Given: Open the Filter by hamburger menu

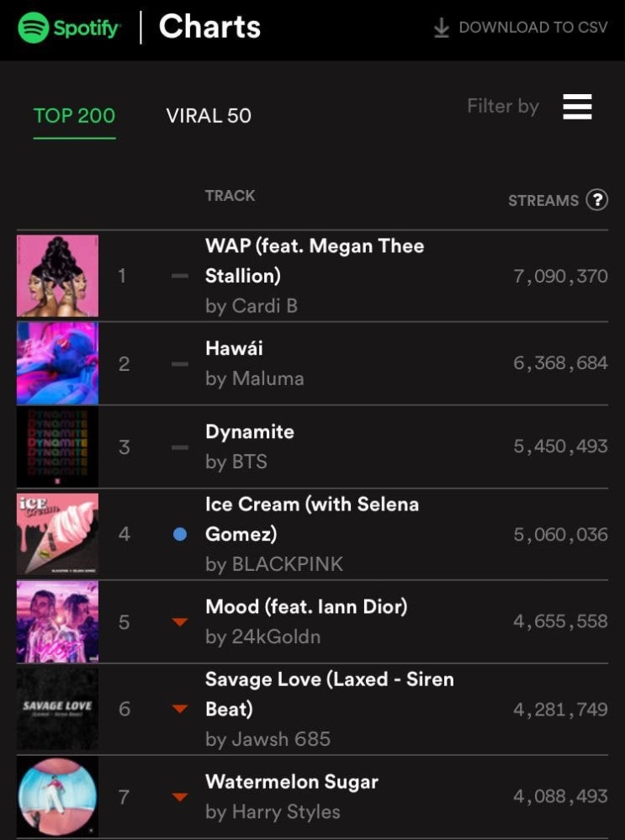Looking at the screenshot, I should click(577, 107).
